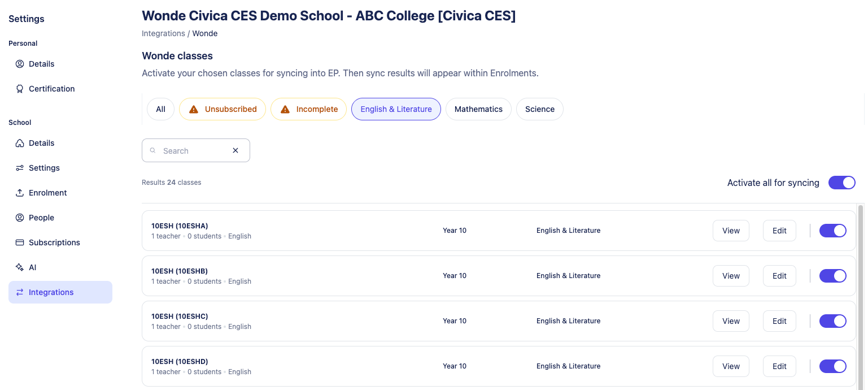868x390 pixels.
Task: Toggle Activate all for syncing switch
Action: [841, 183]
